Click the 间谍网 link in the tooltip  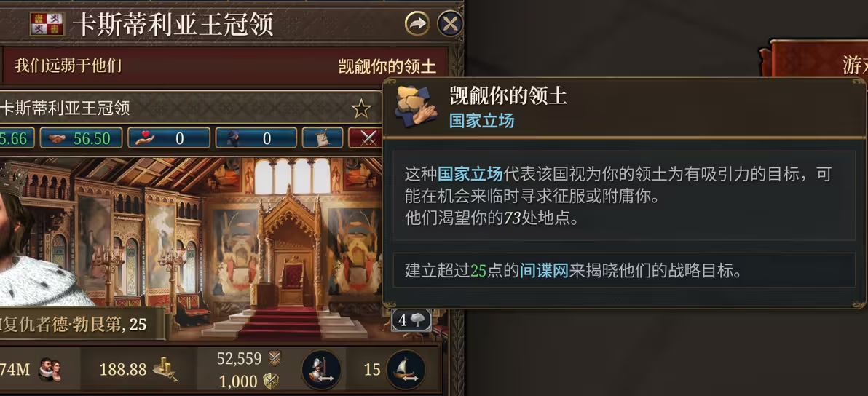click(x=544, y=271)
